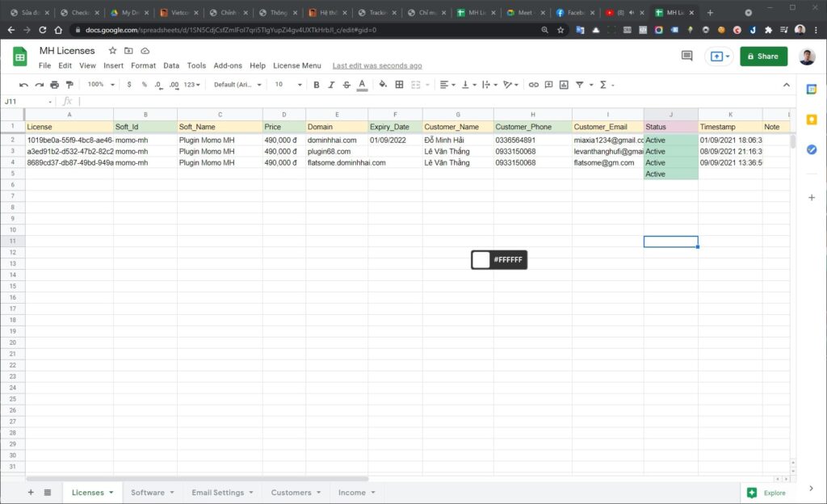Click the Name Box showing J11
Screen dimensions: 827x504
28,102
